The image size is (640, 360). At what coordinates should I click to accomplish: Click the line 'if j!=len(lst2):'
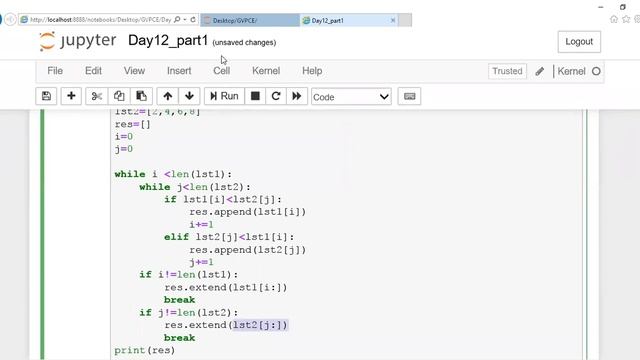(189, 313)
